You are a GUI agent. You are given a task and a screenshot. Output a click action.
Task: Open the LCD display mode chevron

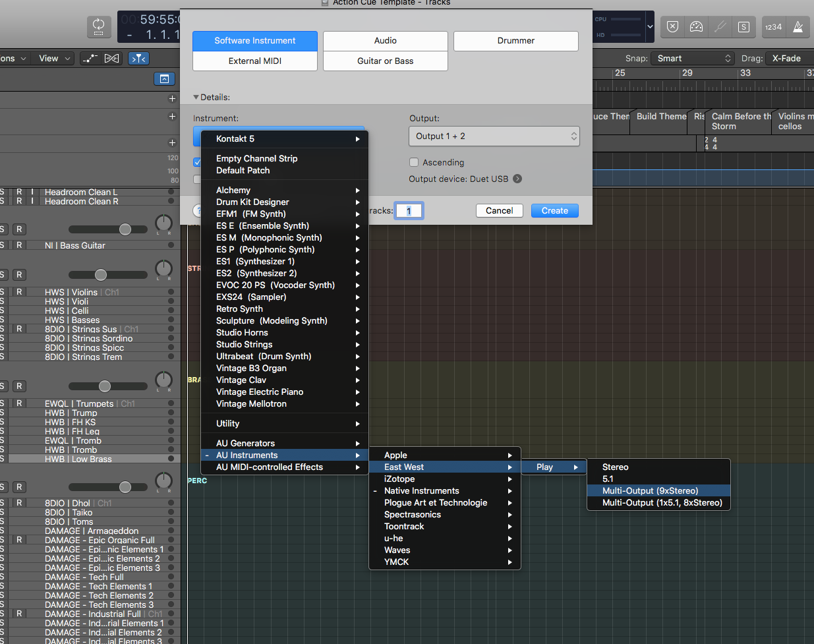[x=650, y=27]
